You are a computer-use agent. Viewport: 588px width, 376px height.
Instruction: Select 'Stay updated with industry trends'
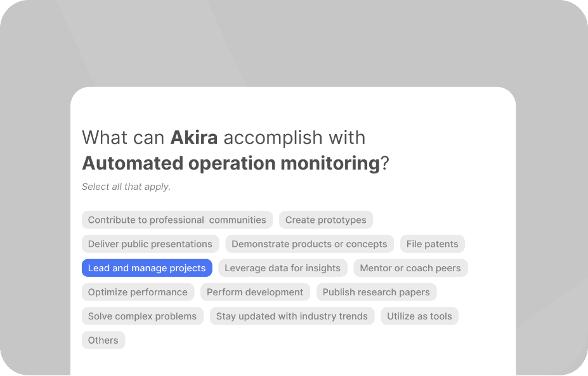click(x=292, y=316)
